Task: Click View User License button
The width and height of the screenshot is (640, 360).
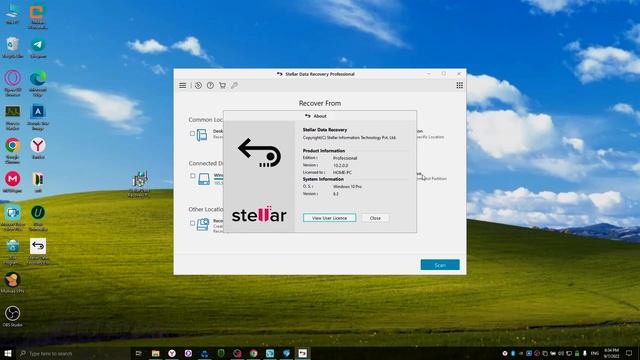Action: pyautogui.click(x=329, y=218)
